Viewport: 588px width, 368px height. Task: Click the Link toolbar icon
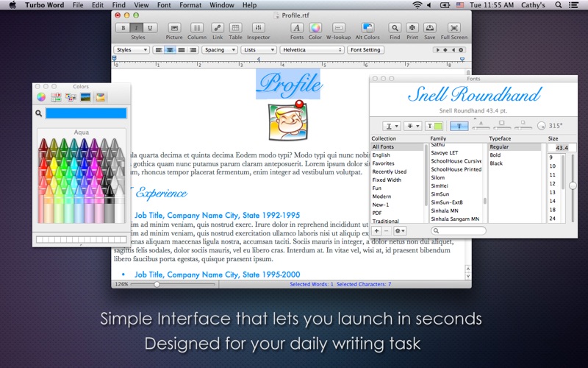click(218, 28)
